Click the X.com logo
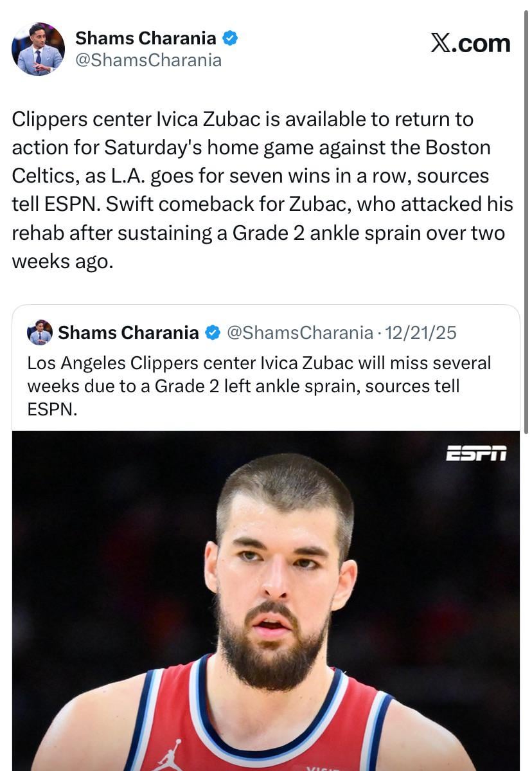 tap(470, 43)
